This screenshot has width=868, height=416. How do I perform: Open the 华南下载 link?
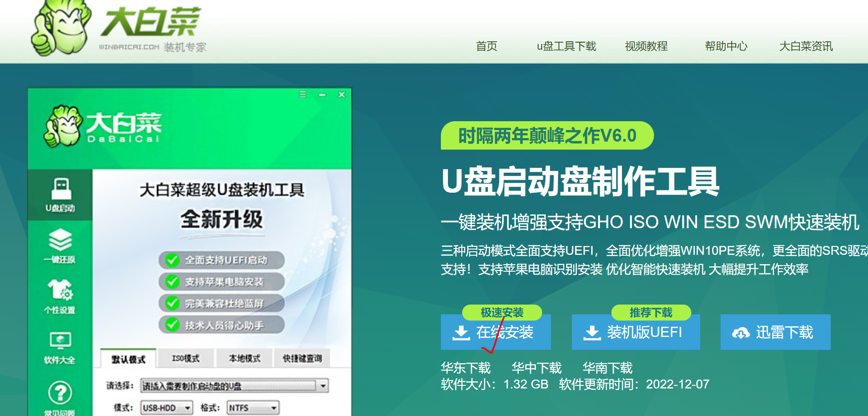point(608,368)
